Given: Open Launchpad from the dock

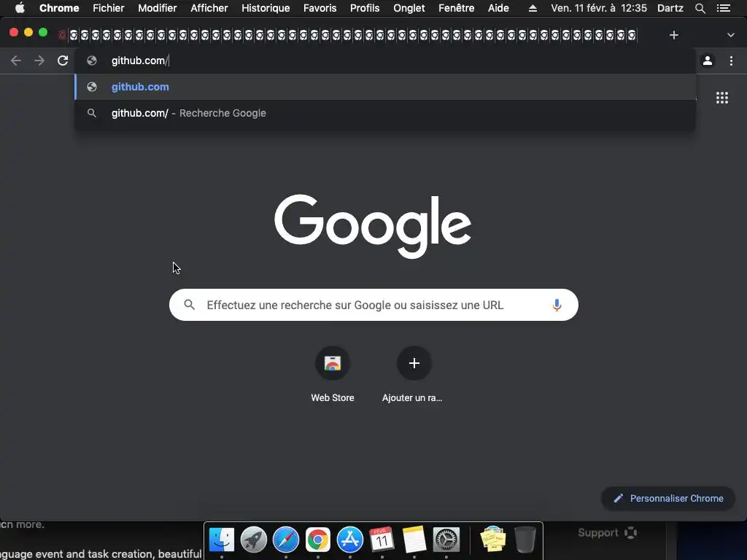Looking at the screenshot, I should [x=253, y=540].
